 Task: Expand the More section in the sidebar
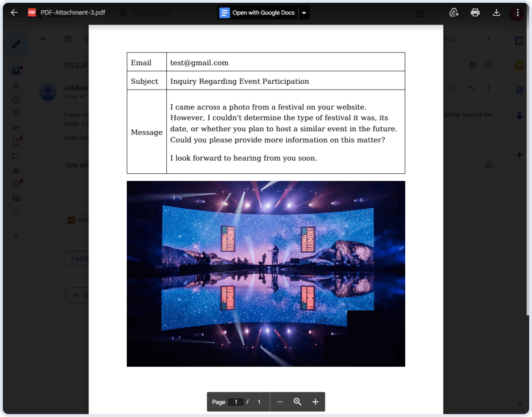[15, 213]
